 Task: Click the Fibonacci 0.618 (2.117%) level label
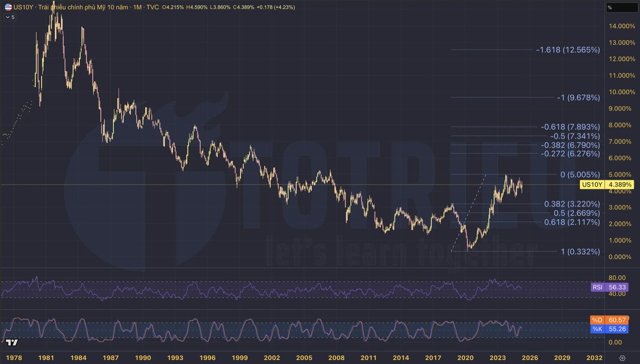pos(572,222)
